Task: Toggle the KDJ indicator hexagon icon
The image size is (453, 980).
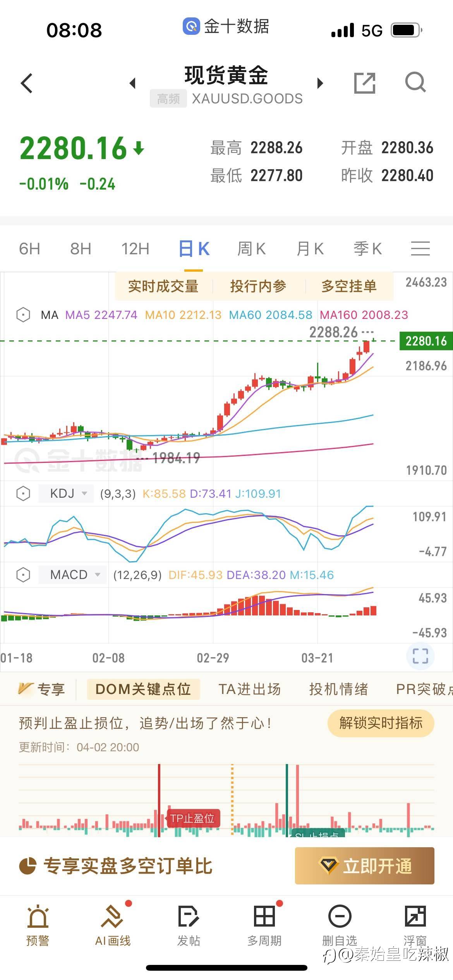Action: 23,493
